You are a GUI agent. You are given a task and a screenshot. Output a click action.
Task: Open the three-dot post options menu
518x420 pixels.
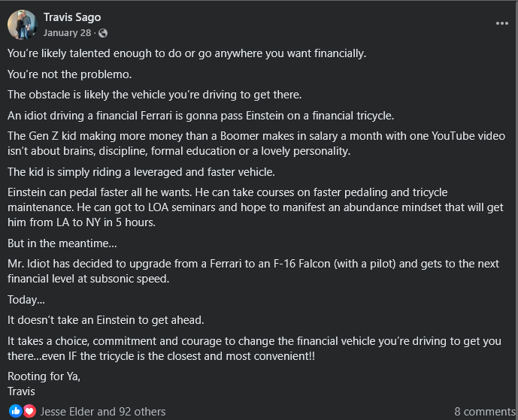pyautogui.click(x=501, y=23)
